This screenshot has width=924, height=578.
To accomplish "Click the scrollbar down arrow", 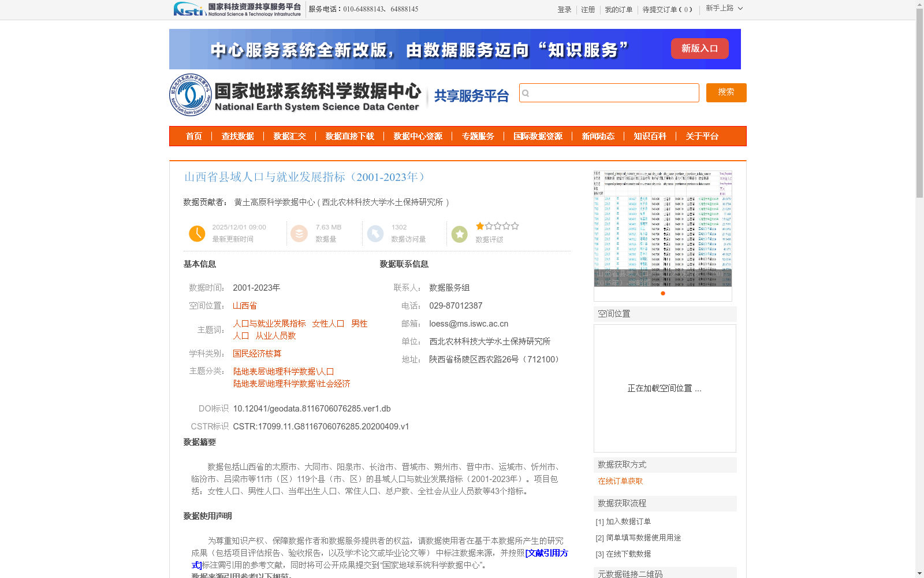I will [x=919, y=573].
